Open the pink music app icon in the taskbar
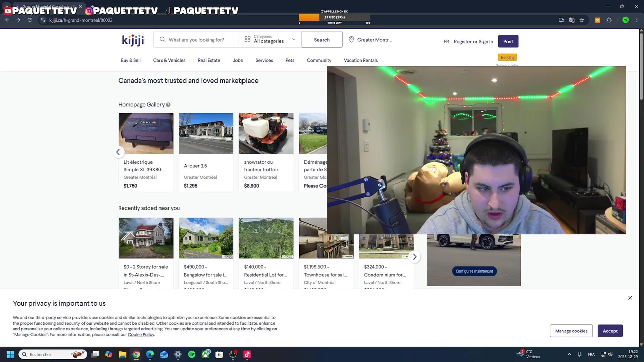The height and width of the screenshot is (362, 644). click(x=247, y=354)
